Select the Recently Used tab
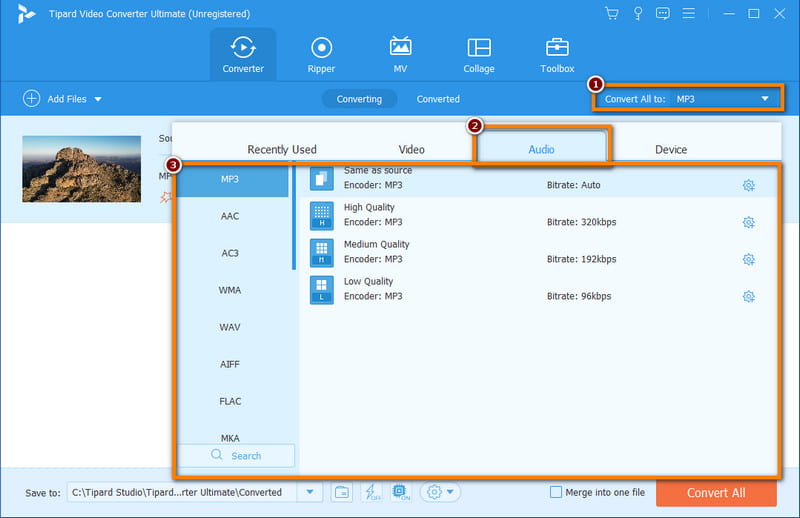The height and width of the screenshot is (518, 800). [x=282, y=150]
